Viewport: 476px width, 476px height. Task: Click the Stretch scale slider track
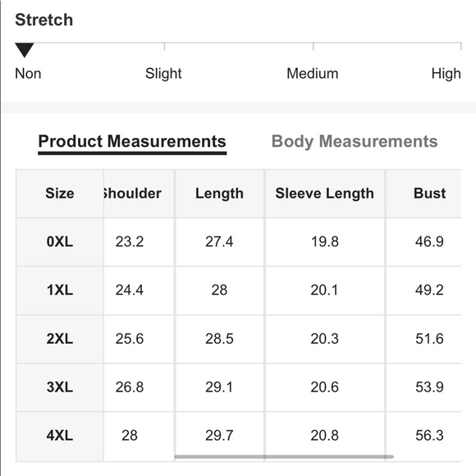238,43
